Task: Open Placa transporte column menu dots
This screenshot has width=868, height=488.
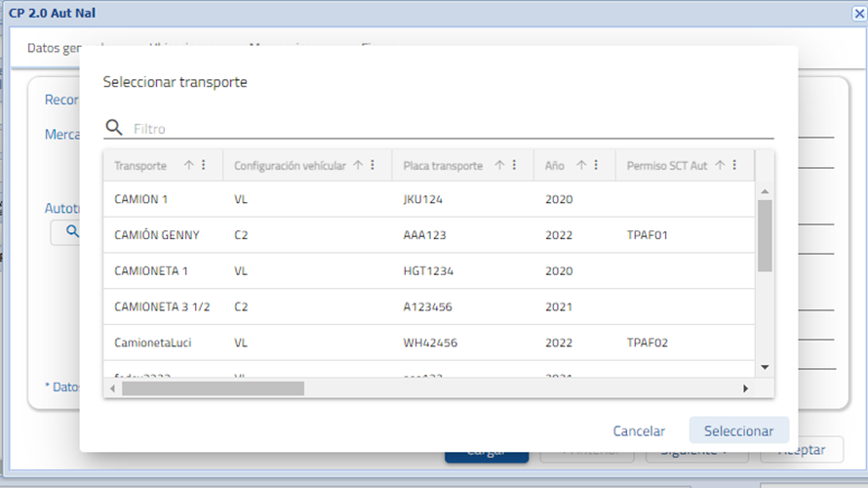Action: click(x=514, y=166)
